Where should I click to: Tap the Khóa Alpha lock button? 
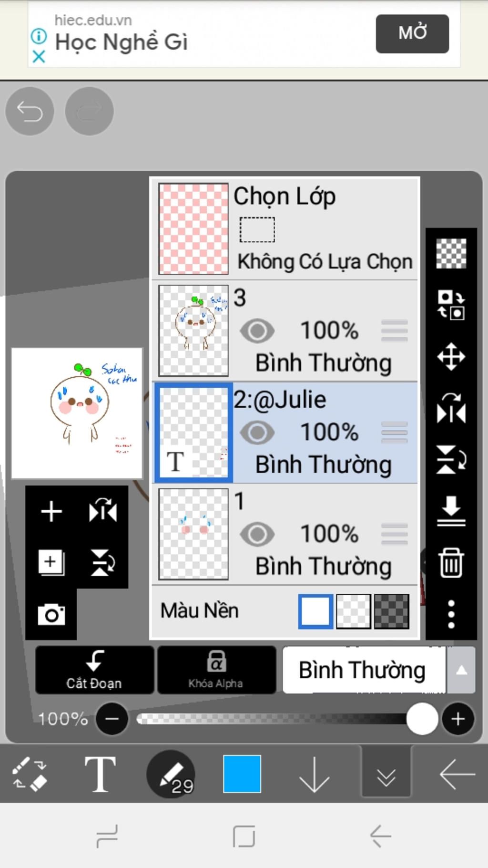click(216, 670)
